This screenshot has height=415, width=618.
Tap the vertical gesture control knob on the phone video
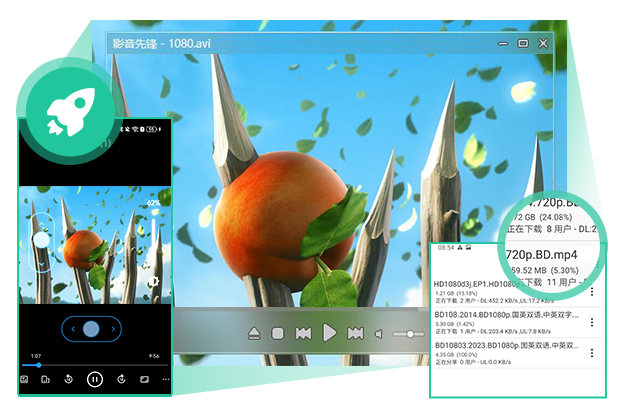pyautogui.click(x=41, y=239)
